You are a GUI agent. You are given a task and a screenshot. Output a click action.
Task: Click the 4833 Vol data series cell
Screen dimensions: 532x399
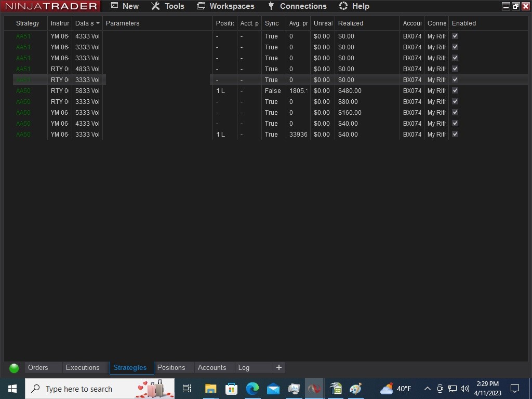87,69
